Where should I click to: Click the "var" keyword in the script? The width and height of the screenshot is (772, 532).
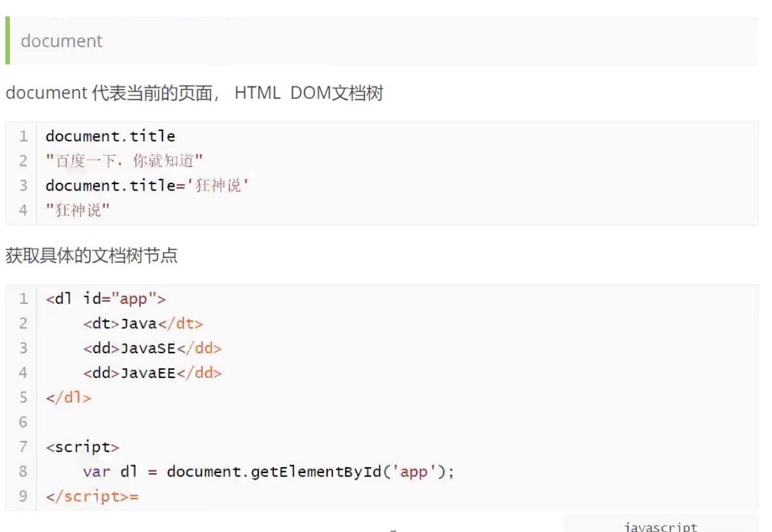coord(96,472)
